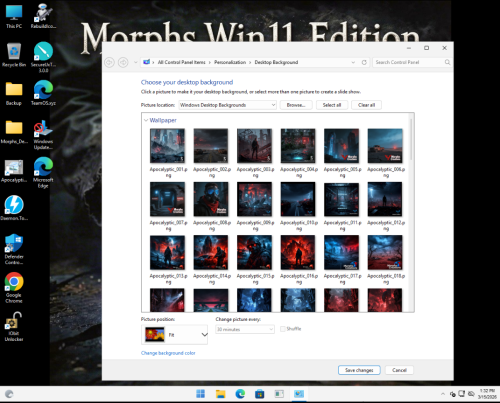Open recent locations dropdown arrow
The image size is (500, 403).
[x=135, y=62]
